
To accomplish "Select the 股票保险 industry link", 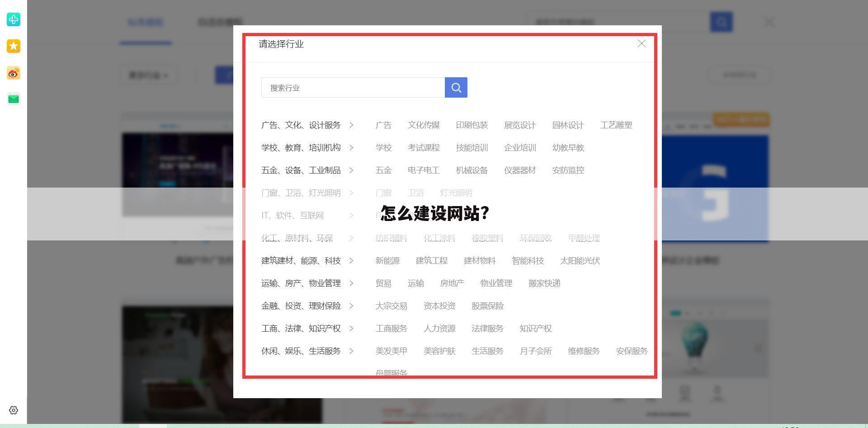I will tap(488, 306).
